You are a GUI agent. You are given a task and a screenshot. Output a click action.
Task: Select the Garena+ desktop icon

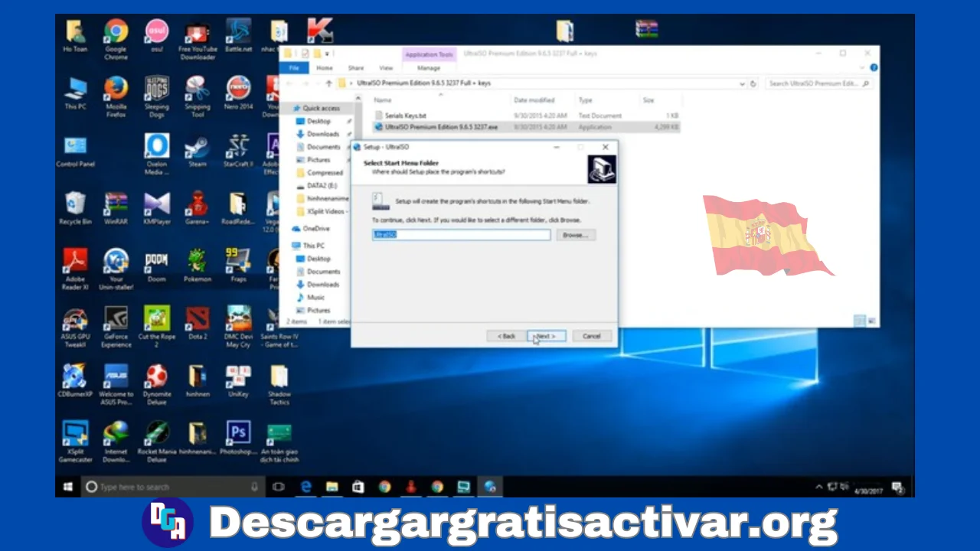(198, 208)
